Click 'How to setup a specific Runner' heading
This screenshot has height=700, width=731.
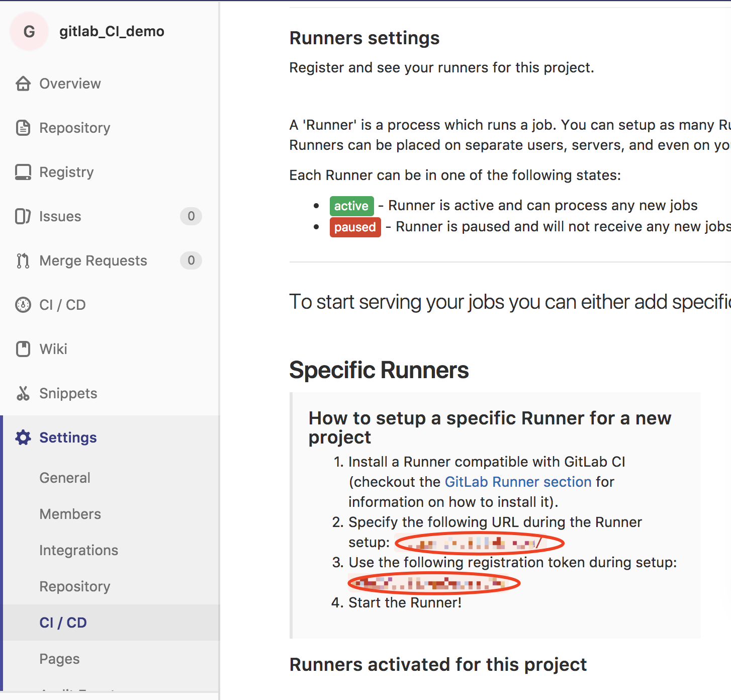(490, 427)
